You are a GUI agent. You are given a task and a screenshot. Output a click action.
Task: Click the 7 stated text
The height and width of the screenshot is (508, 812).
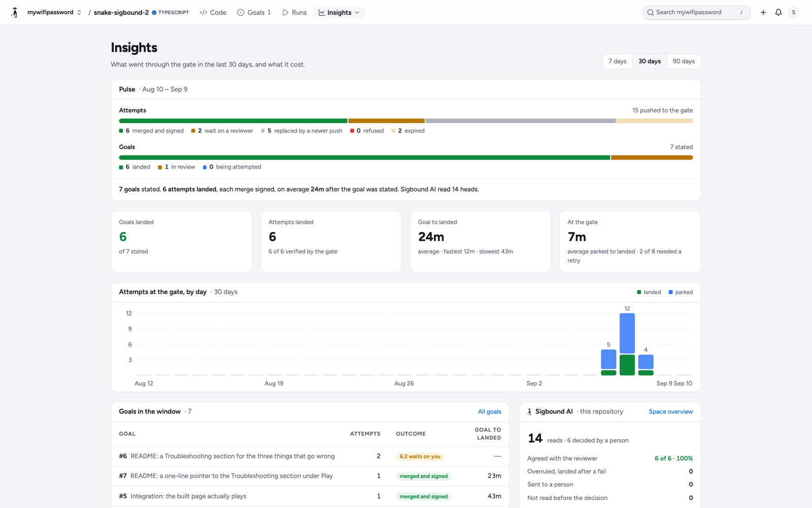pyautogui.click(x=681, y=147)
